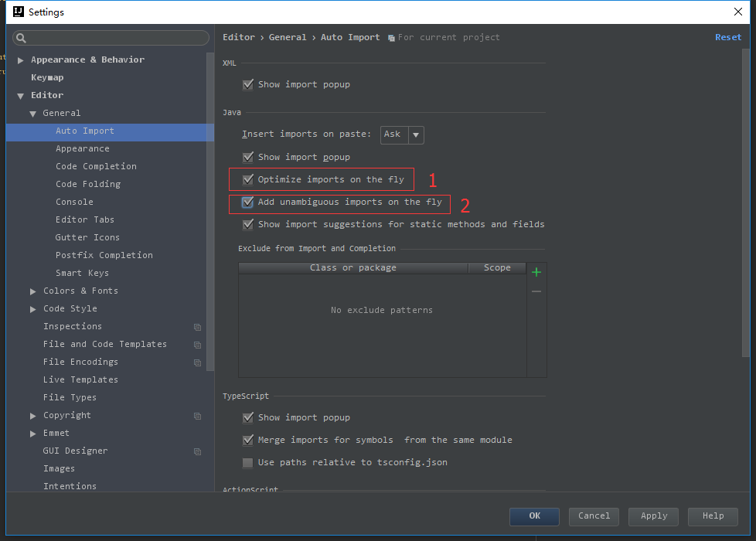Image resolution: width=756 pixels, height=541 pixels.
Task: Open the Keymap settings page
Action: [x=47, y=77]
